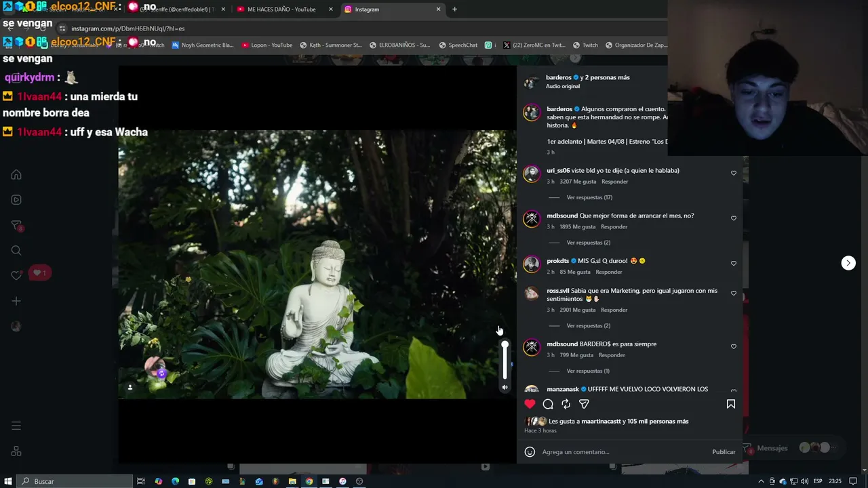Expand replies under 'Que mejor forma' comment
Viewport: 868px width, 488px height.
tap(588, 243)
